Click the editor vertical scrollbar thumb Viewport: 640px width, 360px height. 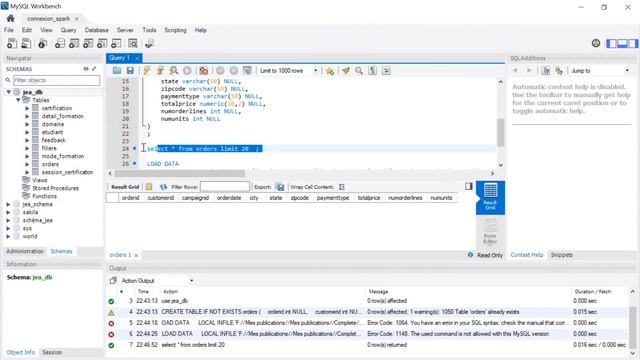click(x=500, y=132)
